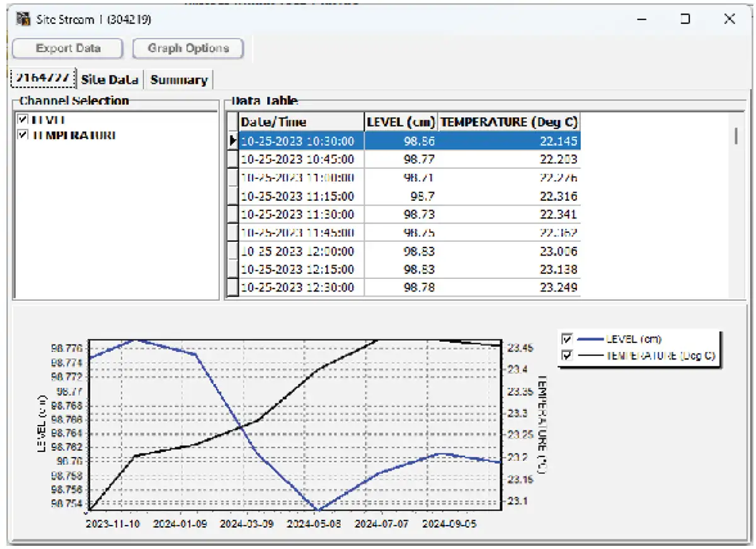Select the 10-25-2023 12:00:00 data row
The height and width of the screenshot is (549, 756).
pos(302,251)
